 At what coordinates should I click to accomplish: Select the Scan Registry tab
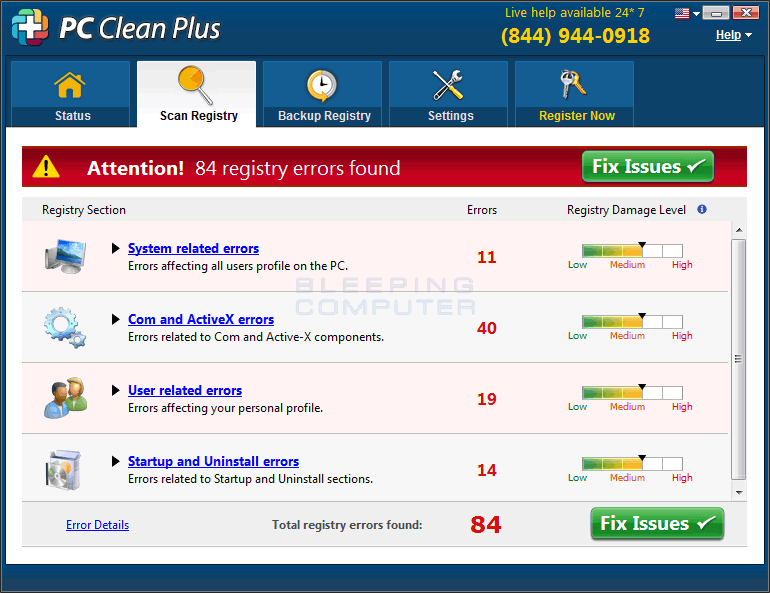coord(196,94)
